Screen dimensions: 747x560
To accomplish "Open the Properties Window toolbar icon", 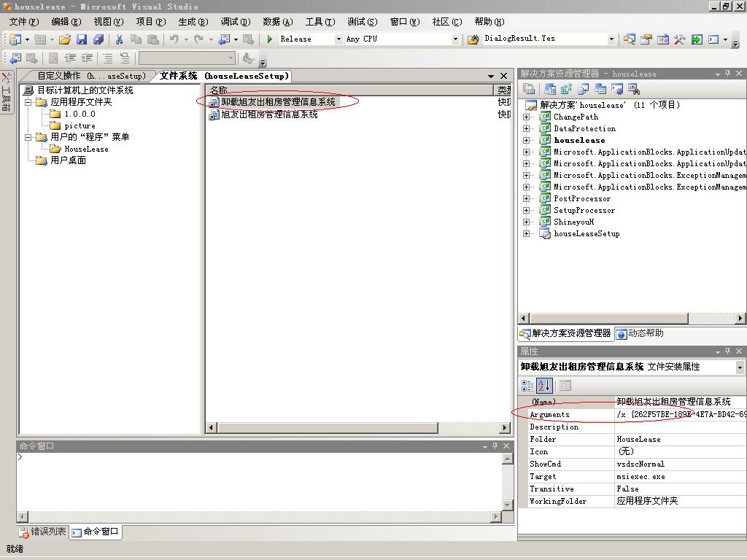I will 646,39.
